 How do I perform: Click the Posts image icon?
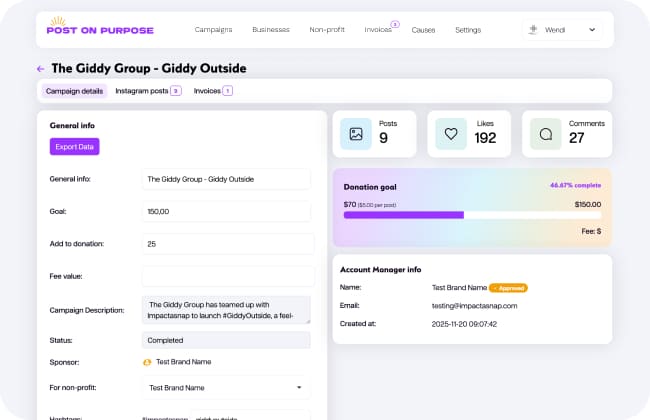(355, 134)
